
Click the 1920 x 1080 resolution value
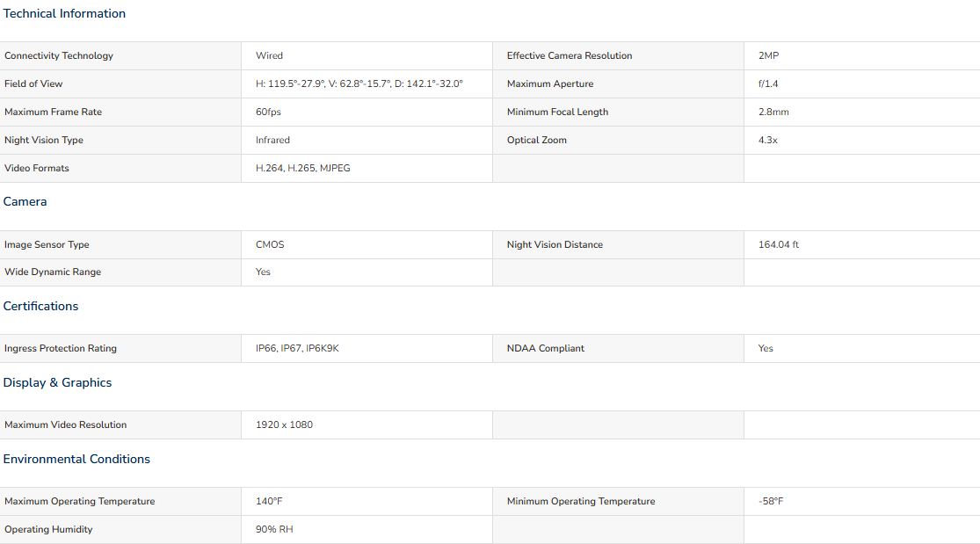[x=285, y=424]
